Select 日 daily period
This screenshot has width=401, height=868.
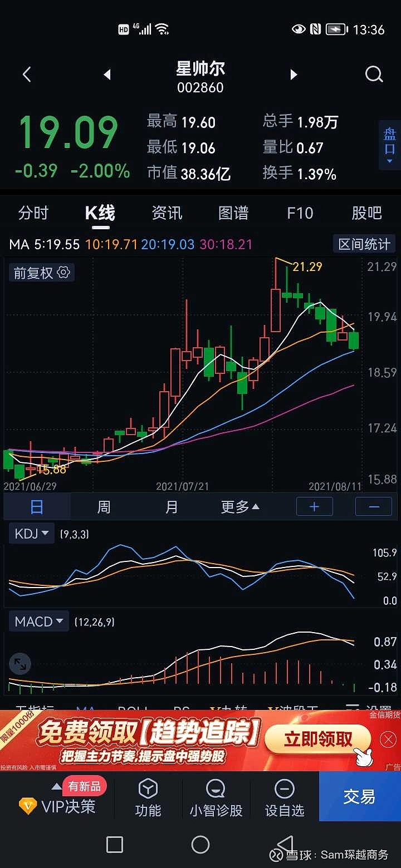click(x=37, y=506)
